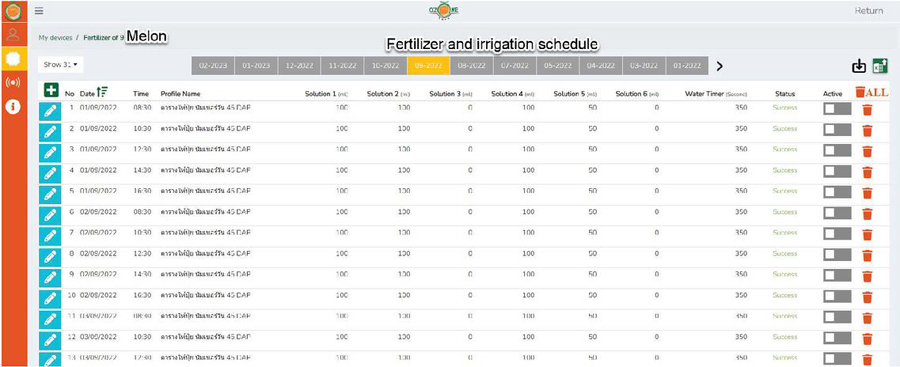900x367 pixels.
Task: Sort the table by Date icon
Action: click(103, 91)
